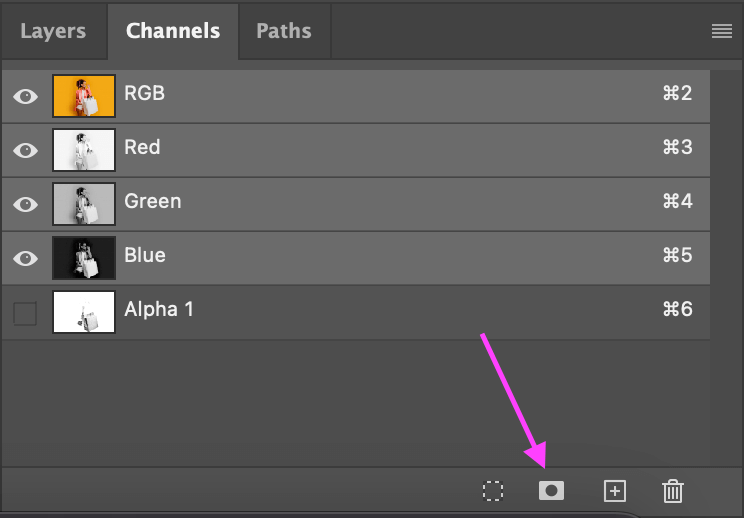Image resolution: width=744 pixels, height=518 pixels.
Task: Select the Green channel name
Action: (153, 202)
